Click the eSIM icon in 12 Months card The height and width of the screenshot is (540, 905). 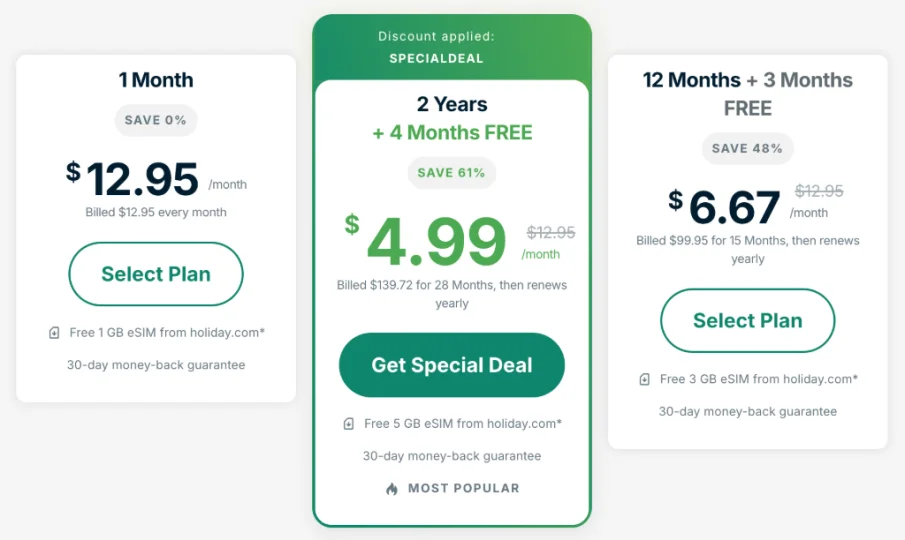tap(645, 380)
